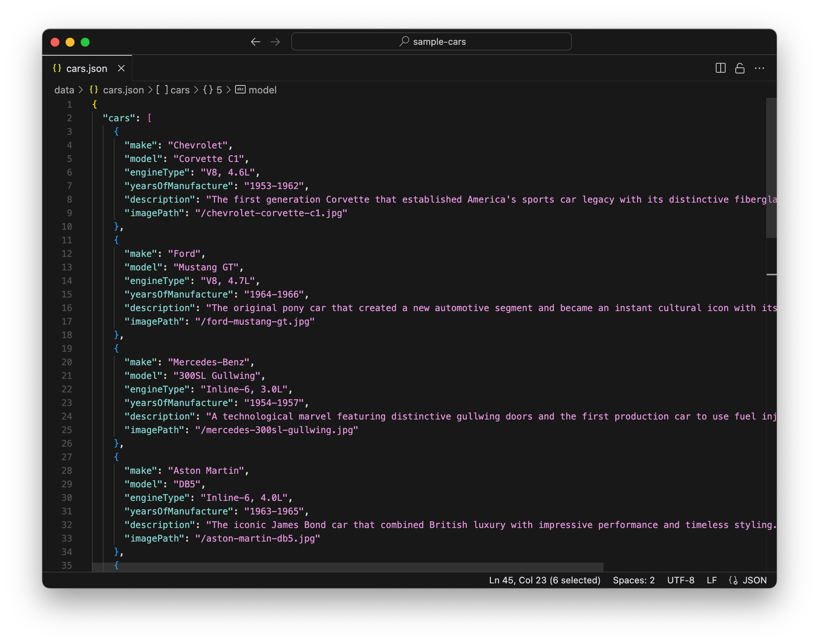Click the go forward arrow
Screen dimensions: 819x644
click(x=275, y=42)
